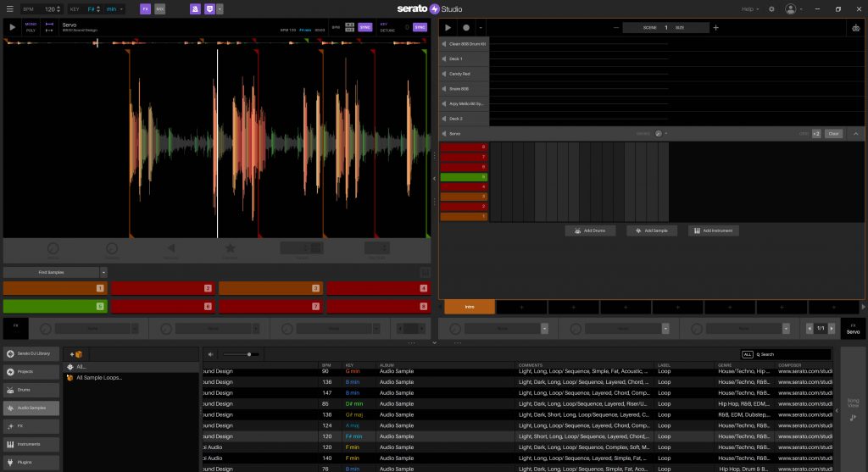Click Add Instrument button
The image size is (868, 472).
pyautogui.click(x=714, y=230)
